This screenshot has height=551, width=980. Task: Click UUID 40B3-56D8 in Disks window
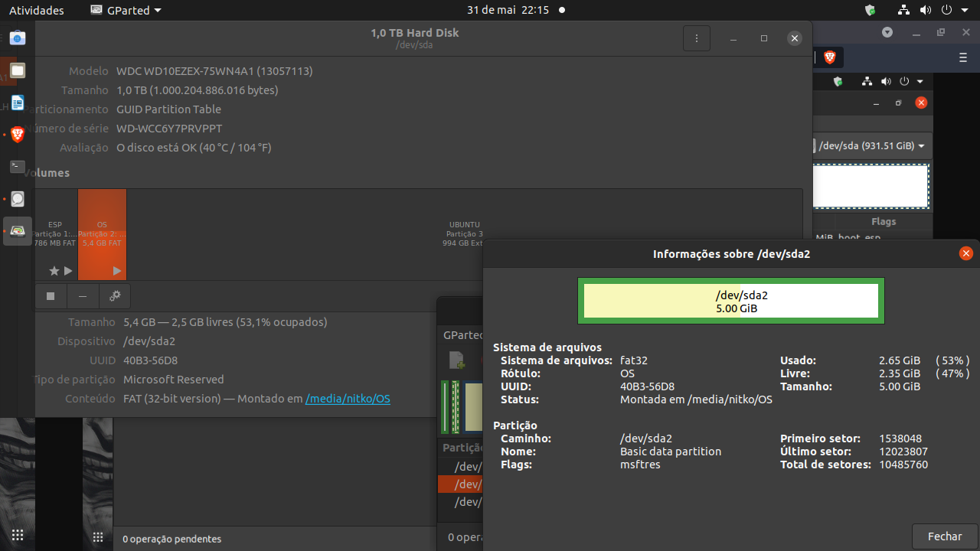[x=150, y=360]
